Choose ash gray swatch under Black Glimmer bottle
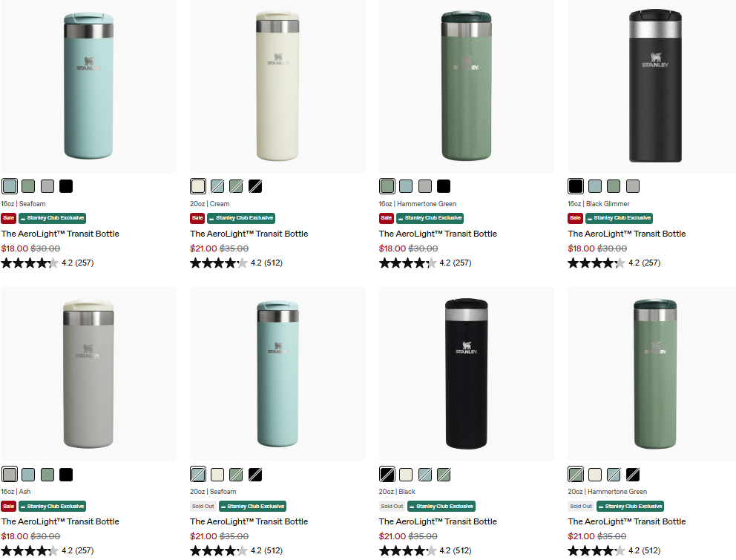 [x=633, y=186]
